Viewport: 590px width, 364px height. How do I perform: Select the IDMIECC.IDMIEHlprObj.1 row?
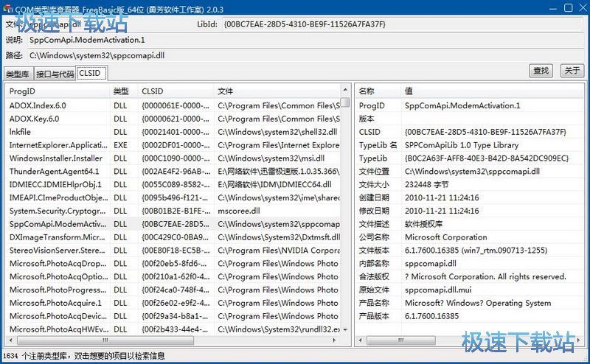point(173,185)
